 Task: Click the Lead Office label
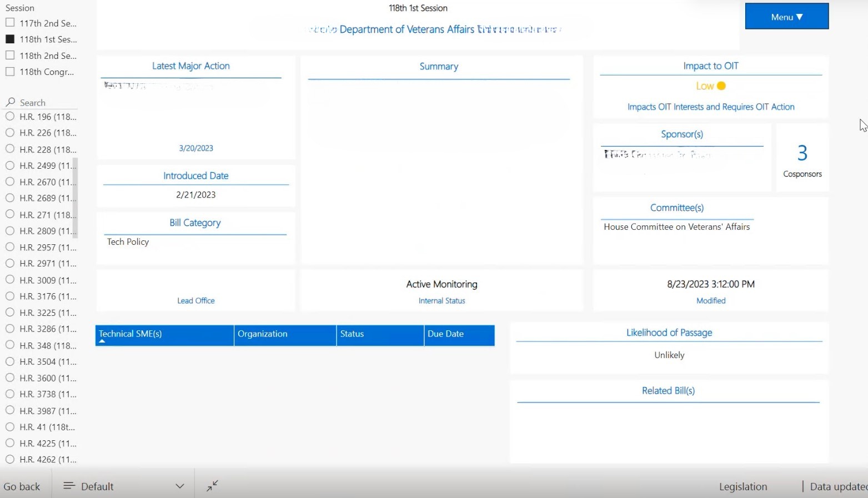click(x=195, y=300)
